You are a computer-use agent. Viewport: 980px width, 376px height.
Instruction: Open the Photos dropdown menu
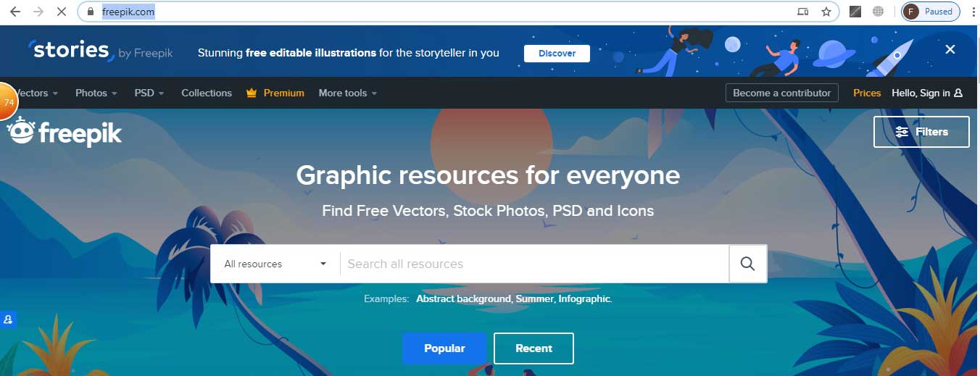pos(97,93)
